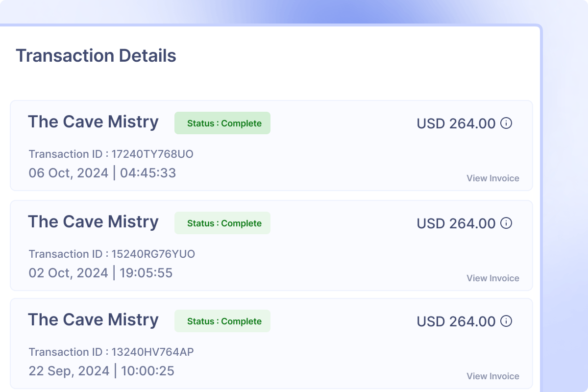The height and width of the screenshot is (392, 588).
Task: Select The Cave Mistry title dated 22 Sep
Action: 93,320
